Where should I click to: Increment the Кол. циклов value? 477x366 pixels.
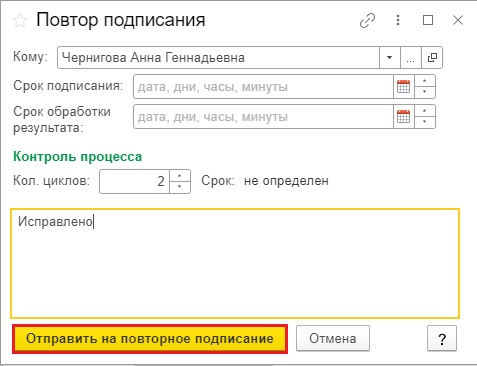pyautogui.click(x=180, y=176)
